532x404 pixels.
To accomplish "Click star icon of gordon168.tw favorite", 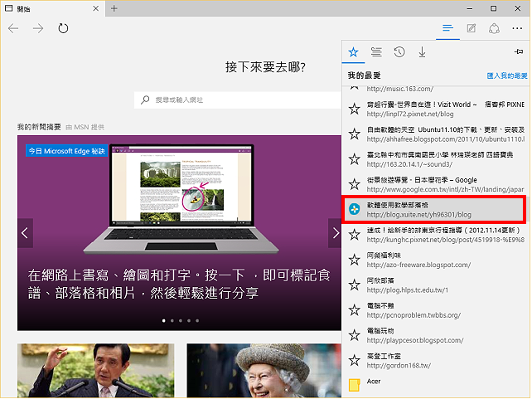I will point(354,360).
